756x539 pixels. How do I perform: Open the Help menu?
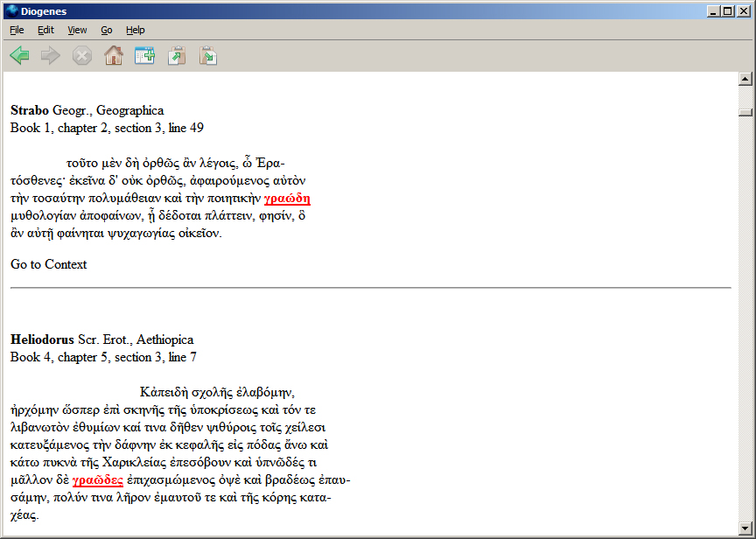(135, 30)
